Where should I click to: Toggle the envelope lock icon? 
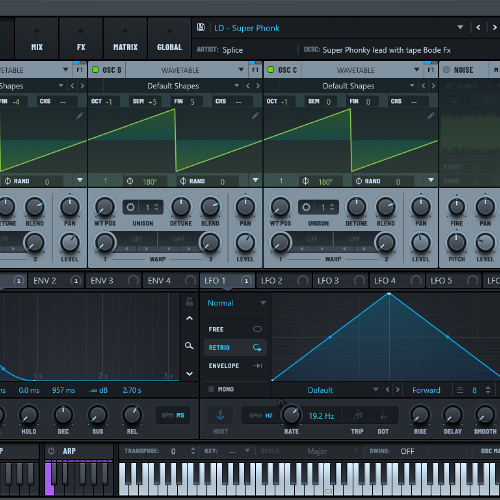[189, 302]
